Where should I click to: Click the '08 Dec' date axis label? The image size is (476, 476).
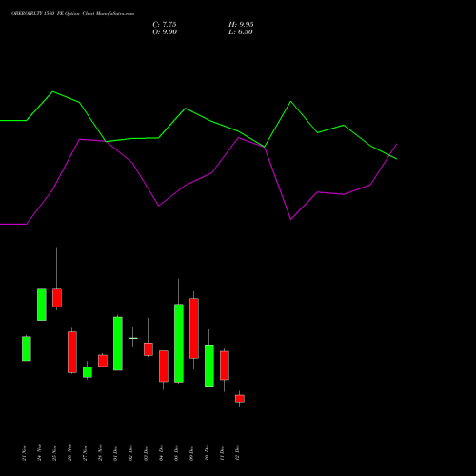(176, 453)
